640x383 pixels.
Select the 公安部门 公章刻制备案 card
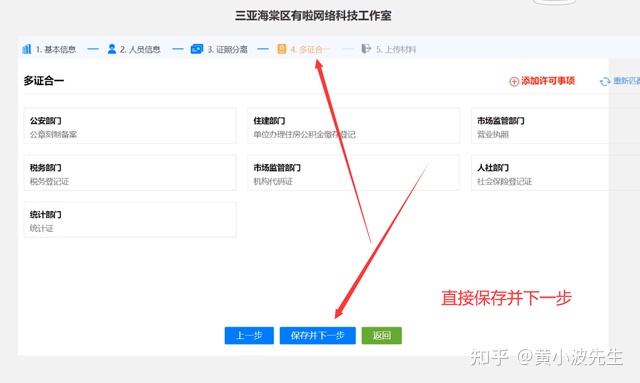coord(130,126)
